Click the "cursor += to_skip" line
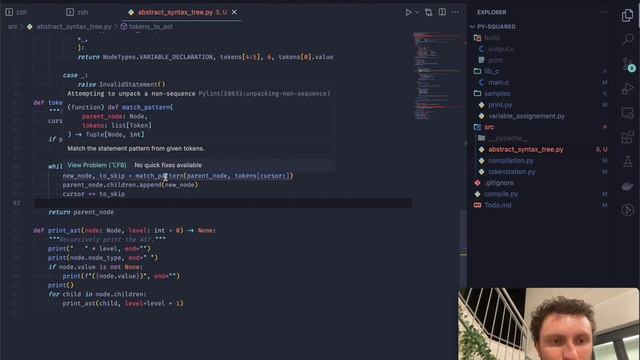The height and width of the screenshot is (360, 640). pos(94,194)
